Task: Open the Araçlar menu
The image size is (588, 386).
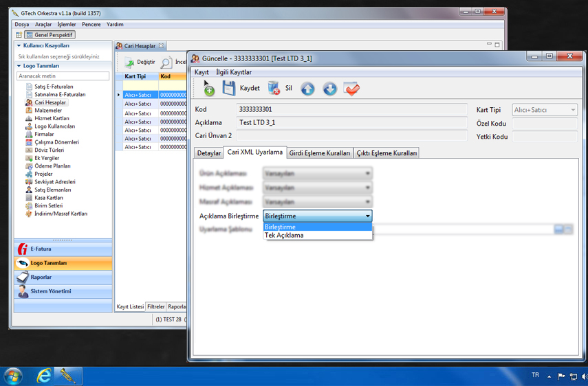Action: 43,24
